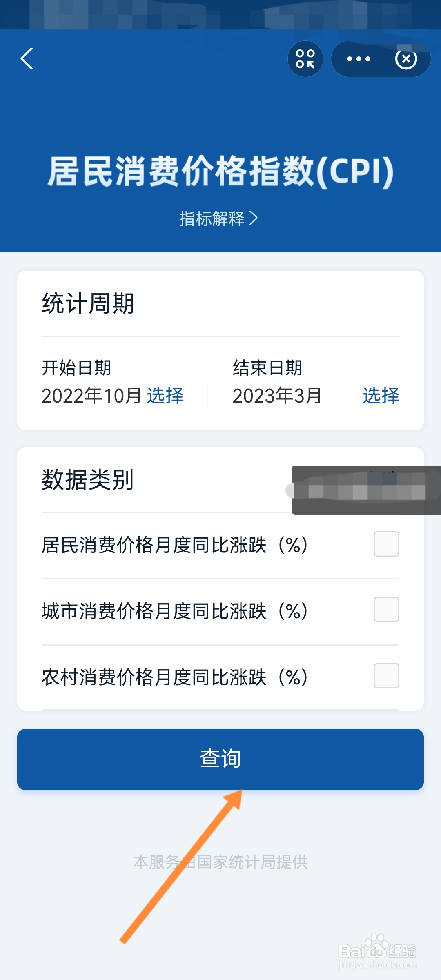This screenshot has width=441, height=980.
Task: Open start date picker via 选择
Action: pyautogui.click(x=165, y=396)
